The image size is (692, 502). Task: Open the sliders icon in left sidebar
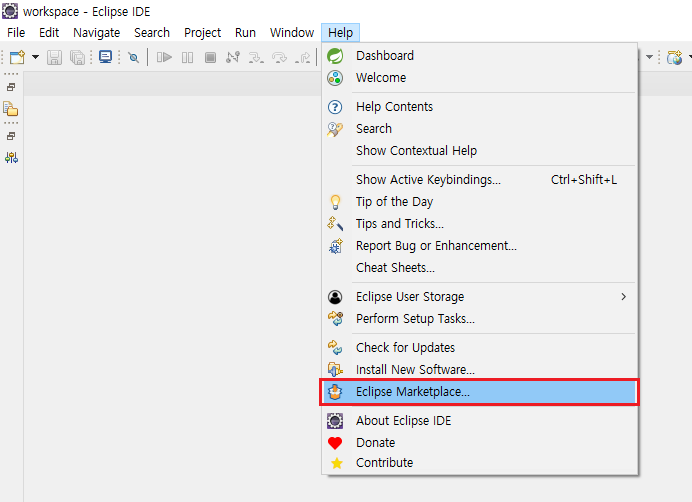[x=11, y=158]
